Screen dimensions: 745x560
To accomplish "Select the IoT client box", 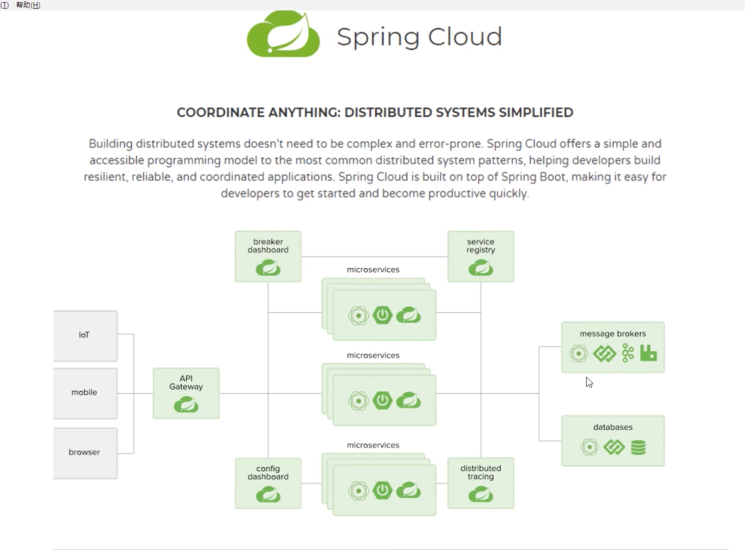I will (x=85, y=336).
